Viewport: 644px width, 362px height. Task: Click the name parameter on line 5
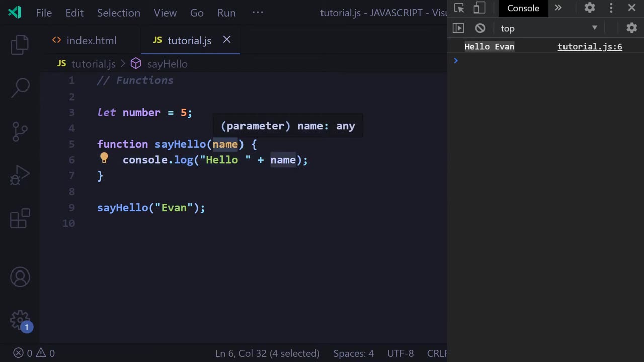coord(225,144)
